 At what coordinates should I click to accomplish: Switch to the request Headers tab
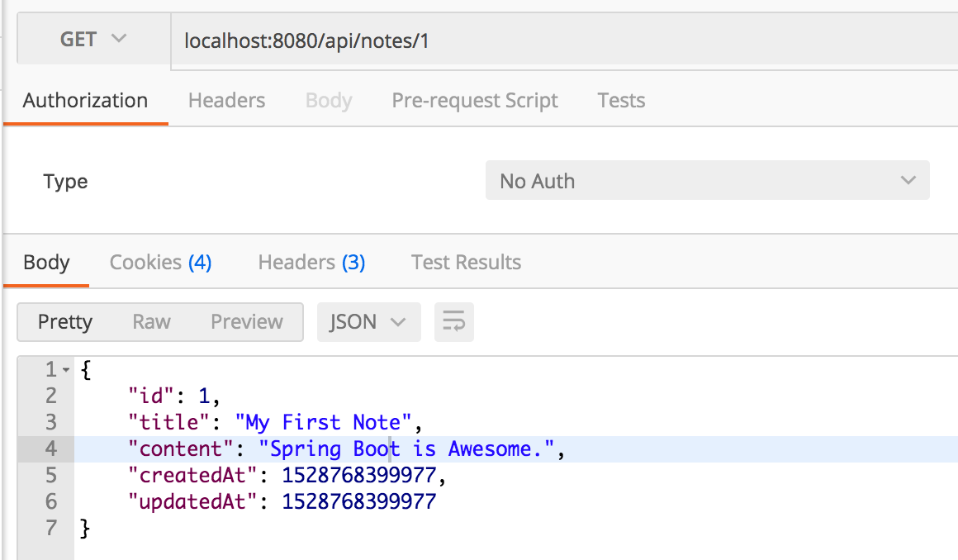[226, 101]
